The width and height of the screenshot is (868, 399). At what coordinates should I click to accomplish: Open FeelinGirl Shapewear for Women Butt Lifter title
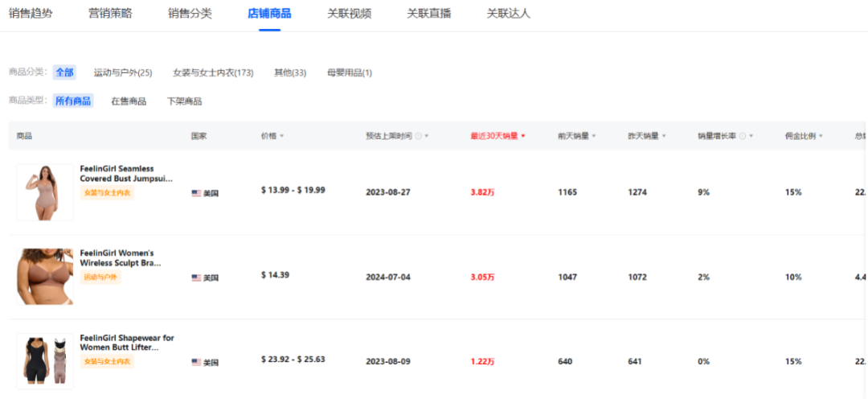click(127, 343)
